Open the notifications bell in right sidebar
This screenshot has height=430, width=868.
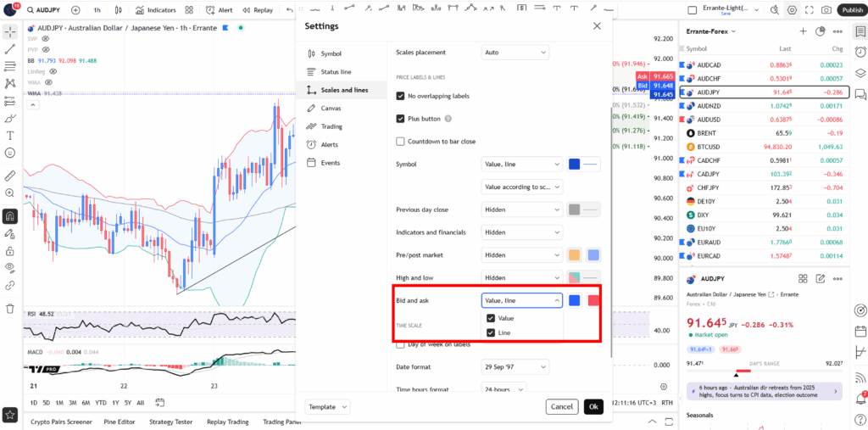tap(860, 399)
